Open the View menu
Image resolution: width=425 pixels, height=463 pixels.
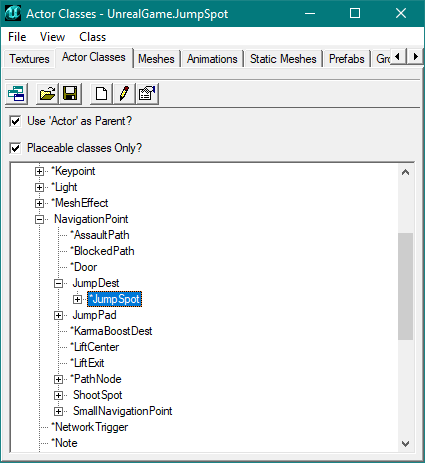point(52,37)
